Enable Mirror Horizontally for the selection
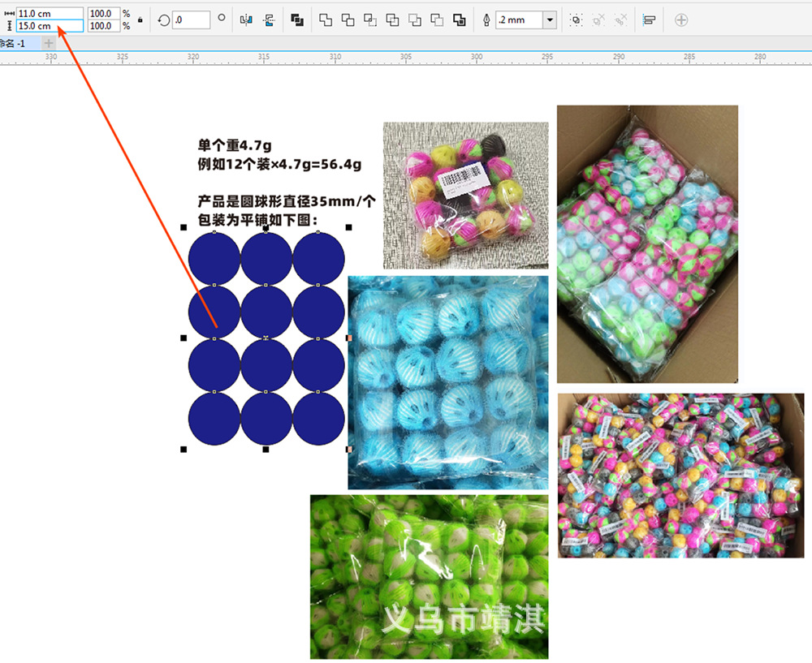Image resolution: width=812 pixels, height=663 pixels. [x=245, y=19]
